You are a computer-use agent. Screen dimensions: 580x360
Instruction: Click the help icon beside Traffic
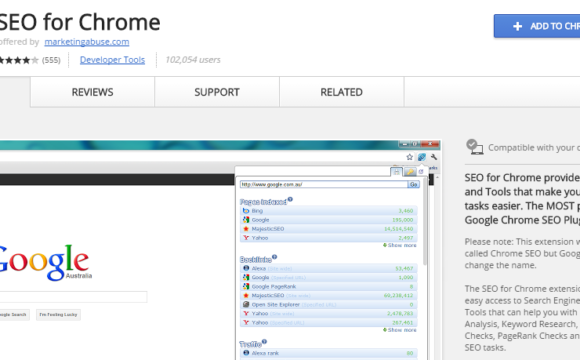pyautogui.click(x=264, y=342)
